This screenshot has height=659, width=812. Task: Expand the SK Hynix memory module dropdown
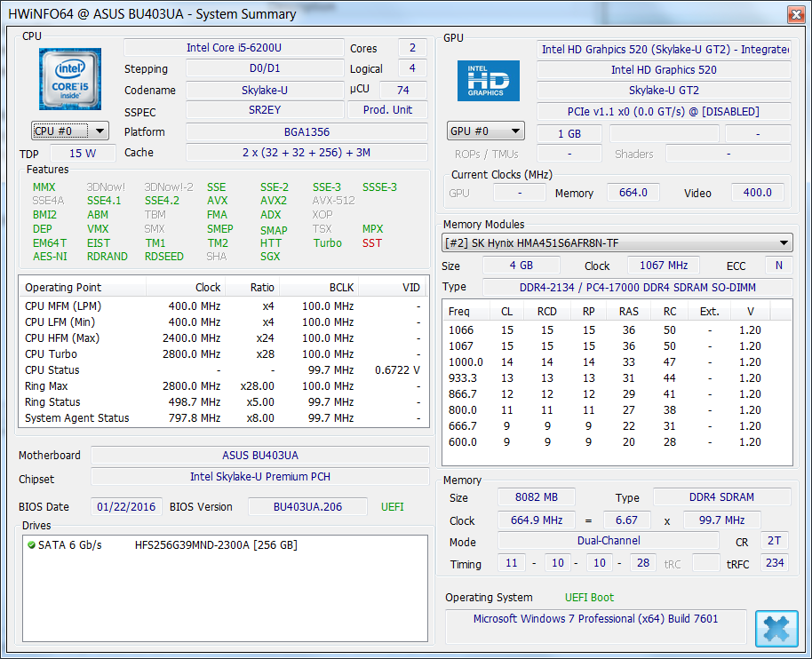point(617,242)
